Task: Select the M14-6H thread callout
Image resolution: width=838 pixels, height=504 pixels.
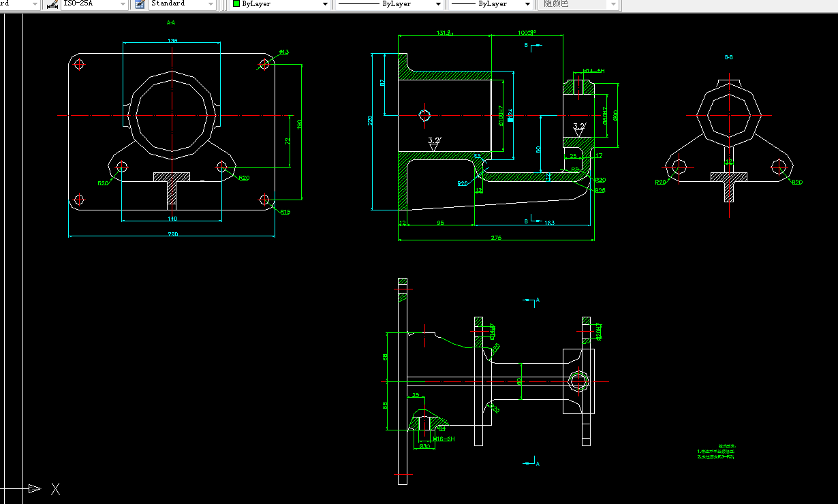Action: 594,71
